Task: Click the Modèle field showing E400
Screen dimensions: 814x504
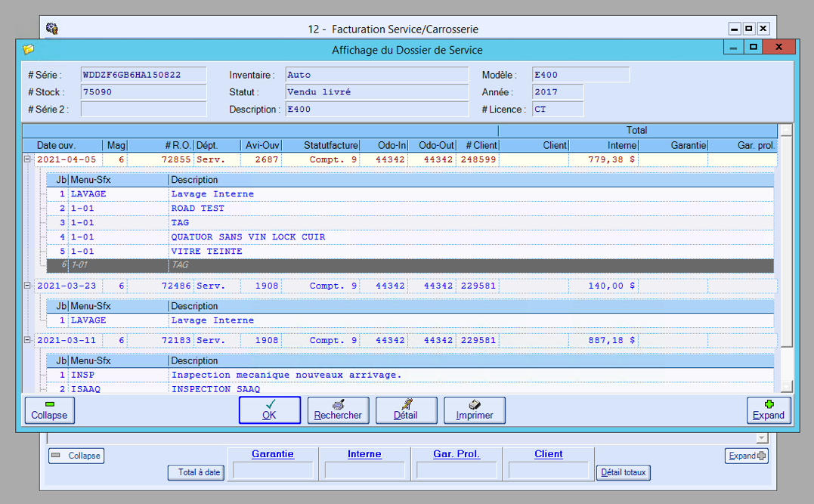Action: click(581, 75)
